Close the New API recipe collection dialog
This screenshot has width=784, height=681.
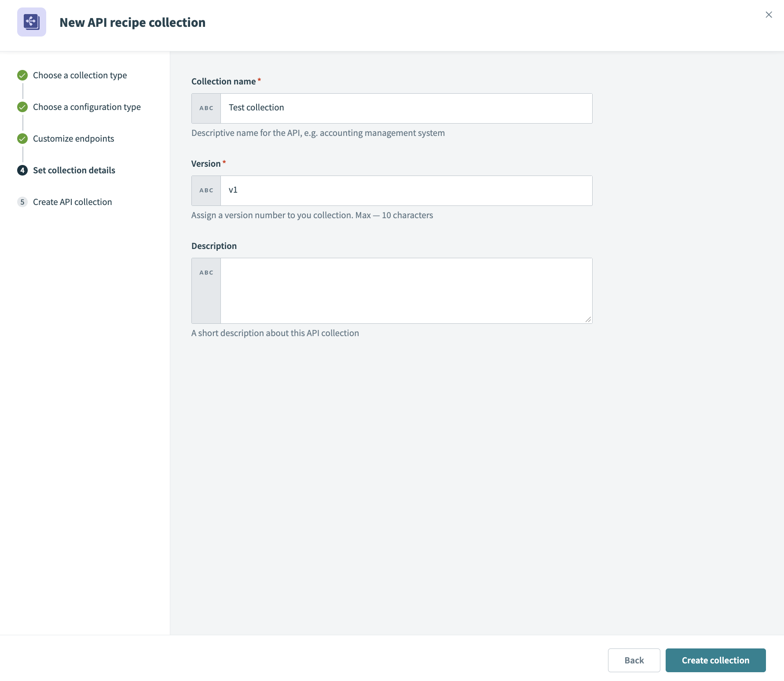pos(769,15)
